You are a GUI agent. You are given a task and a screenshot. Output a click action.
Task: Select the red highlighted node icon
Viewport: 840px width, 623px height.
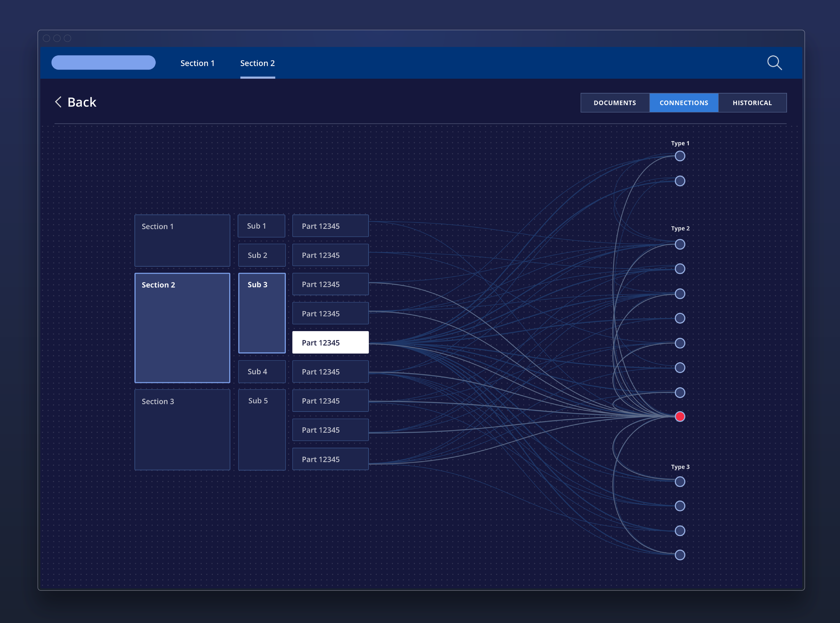(x=680, y=415)
